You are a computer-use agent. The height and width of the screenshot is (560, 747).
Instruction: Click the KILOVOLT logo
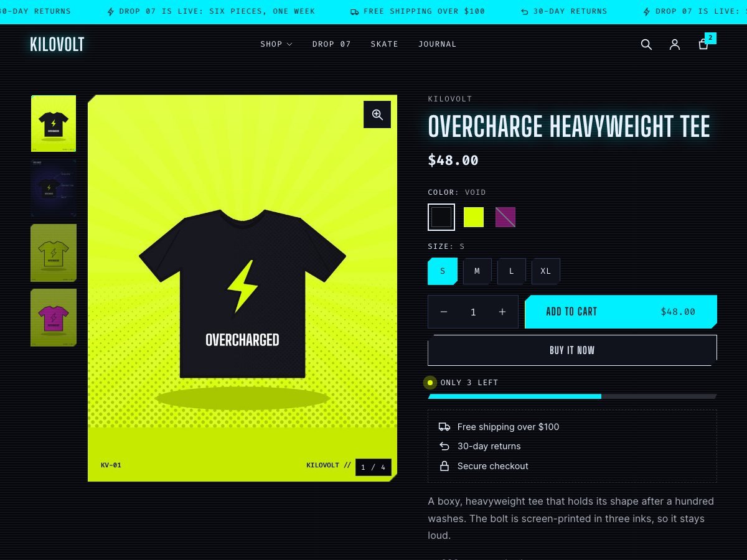click(x=57, y=44)
